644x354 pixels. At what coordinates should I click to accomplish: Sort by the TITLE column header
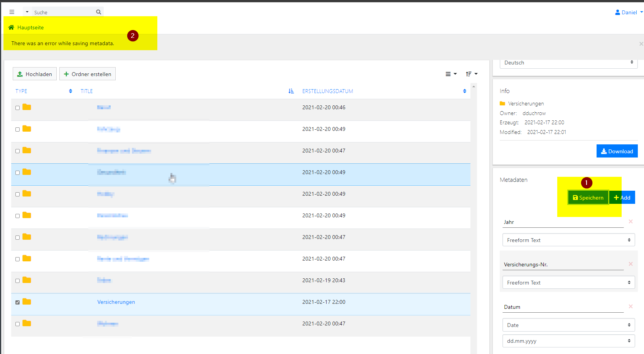[87, 91]
